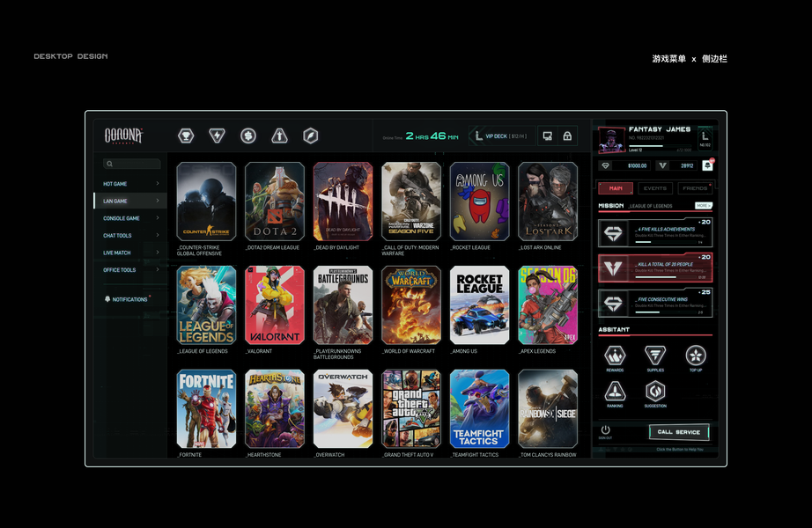
Task: Click the Five Consecutive Wins progress bar
Action: click(666, 312)
